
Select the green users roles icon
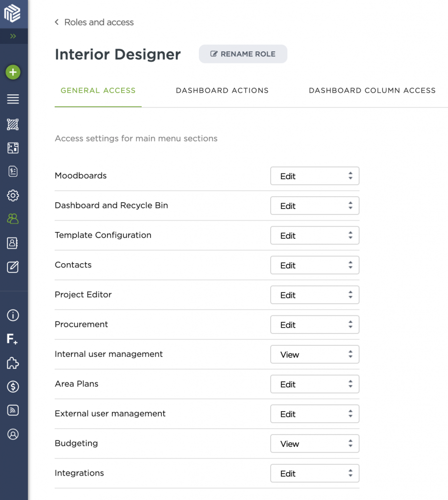(x=14, y=219)
